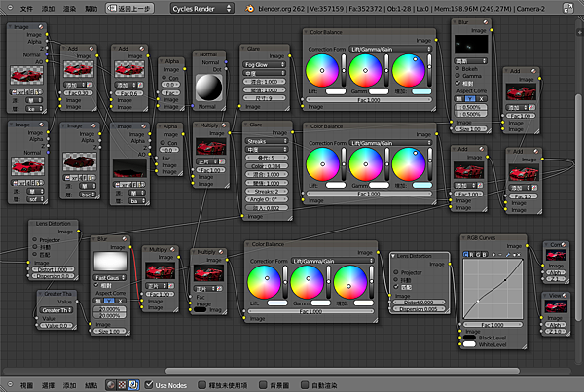Select the G channel in RGB Curves
The width and height of the screenshot is (584, 392).
click(x=478, y=255)
